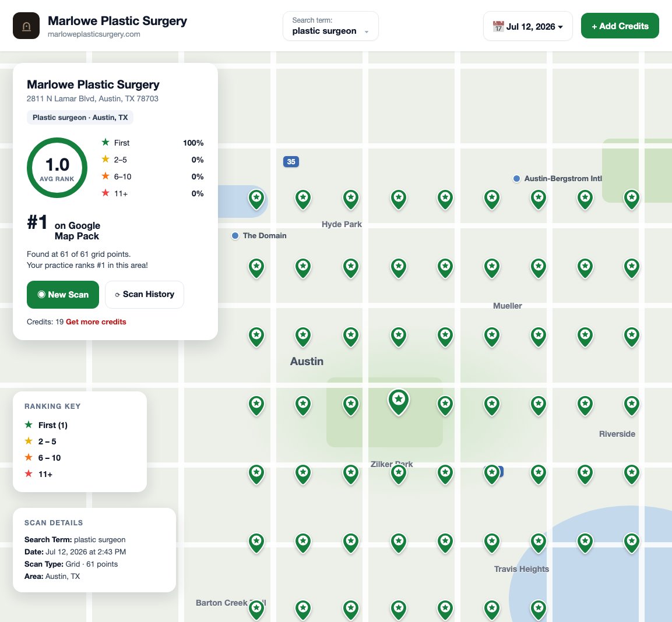This screenshot has height=622, width=672.
Task: Open the Search term dropdown
Action: point(330,26)
